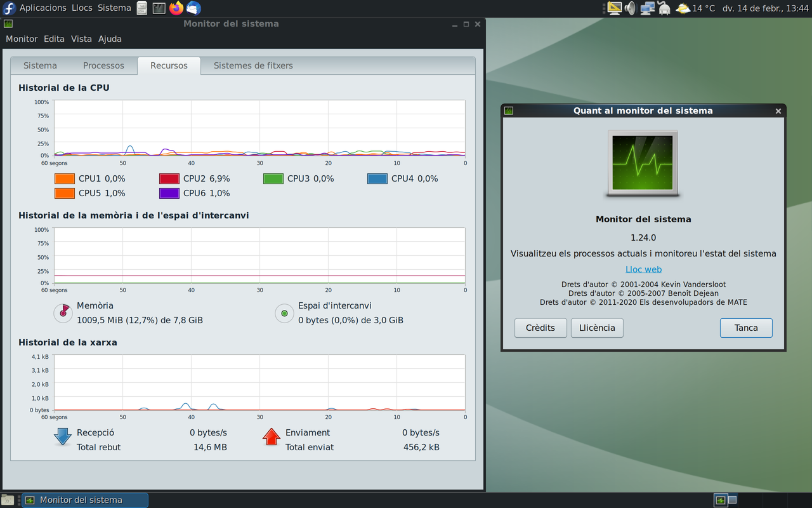
Task: Click the network connection tray icon
Action: [x=647, y=8]
